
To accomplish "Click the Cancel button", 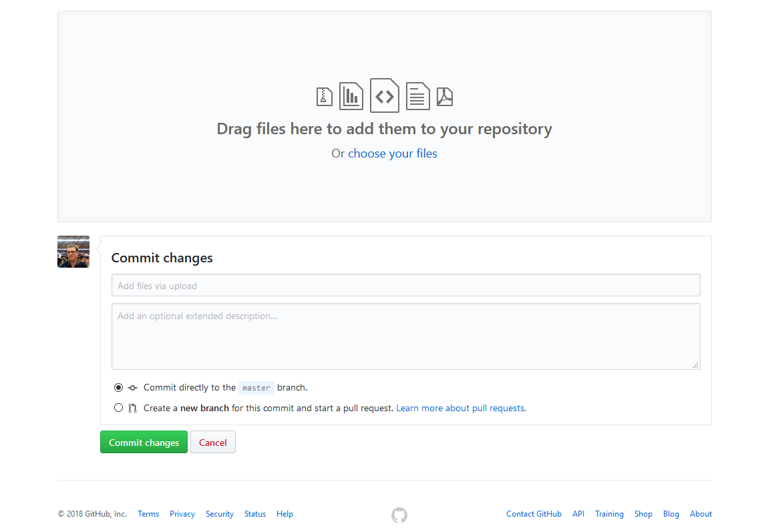I will coord(212,442).
